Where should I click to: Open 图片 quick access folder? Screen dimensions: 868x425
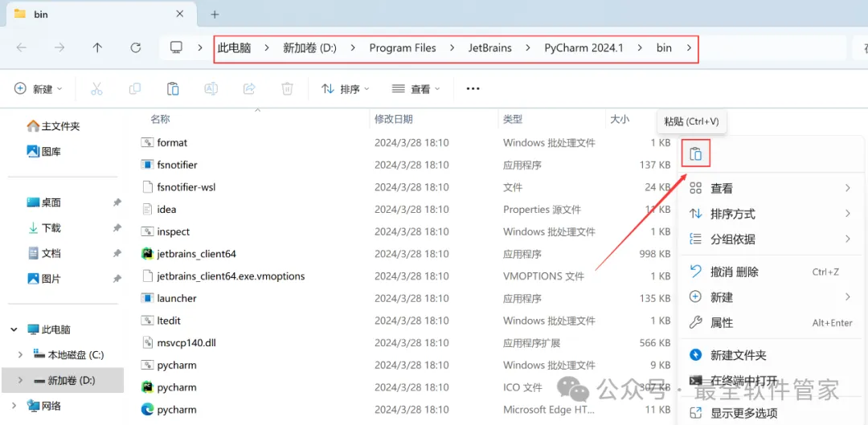[44, 278]
